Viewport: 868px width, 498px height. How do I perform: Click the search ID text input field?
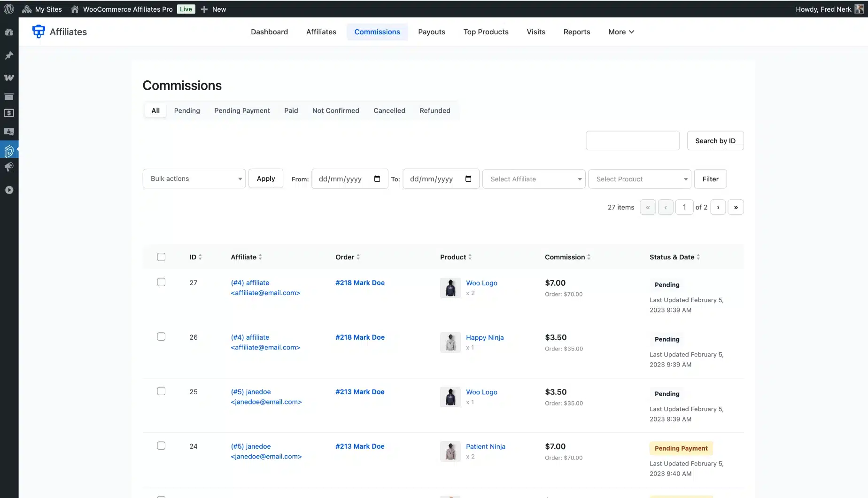click(632, 141)
